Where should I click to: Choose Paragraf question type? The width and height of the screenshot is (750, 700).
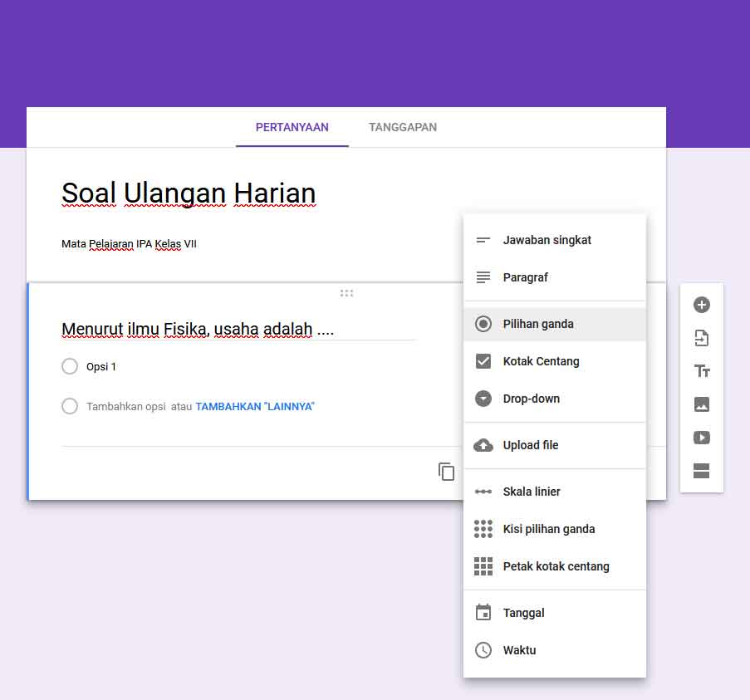(x=554, y=277)
